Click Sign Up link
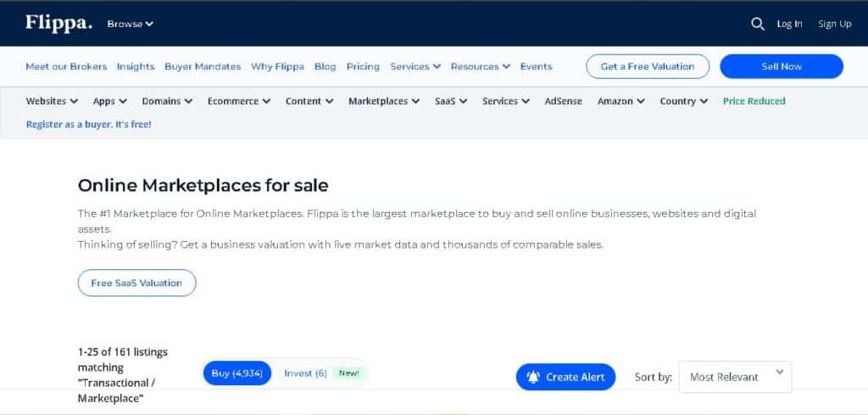 pos(835,24)
